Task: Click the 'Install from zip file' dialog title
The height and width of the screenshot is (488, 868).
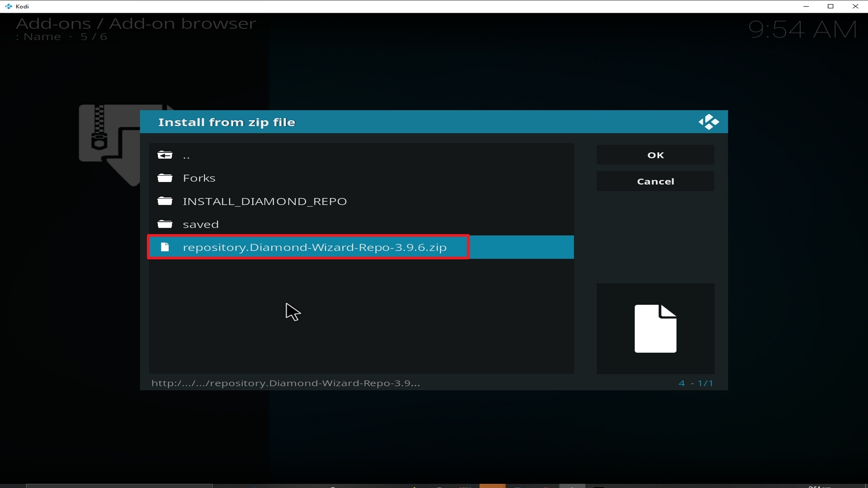Action: coord(227,122)
